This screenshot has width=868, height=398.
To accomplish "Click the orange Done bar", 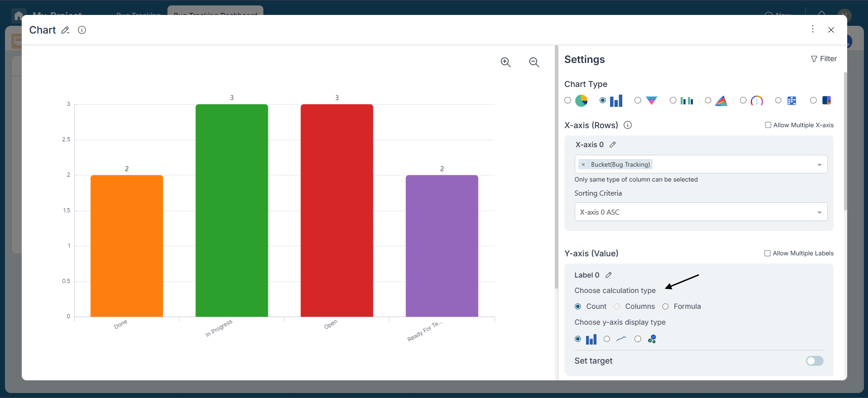I will tap(127, 246).
